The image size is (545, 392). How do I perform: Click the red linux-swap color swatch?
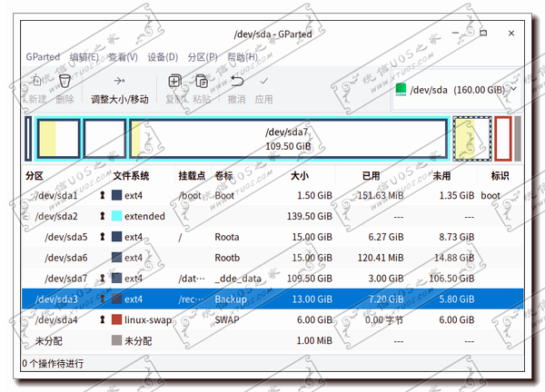coord(116,319)
